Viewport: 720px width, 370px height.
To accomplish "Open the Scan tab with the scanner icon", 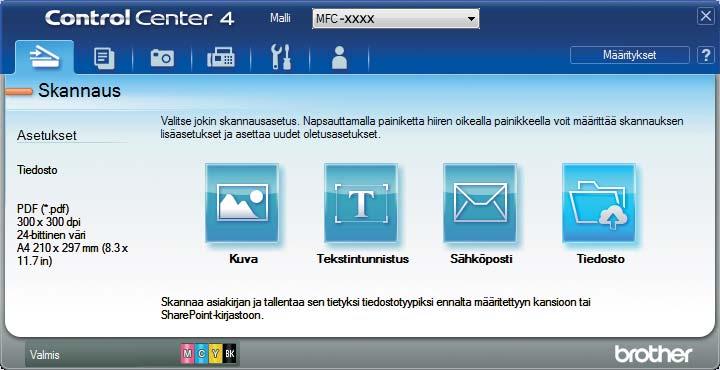I will click(x=44, y=57).
